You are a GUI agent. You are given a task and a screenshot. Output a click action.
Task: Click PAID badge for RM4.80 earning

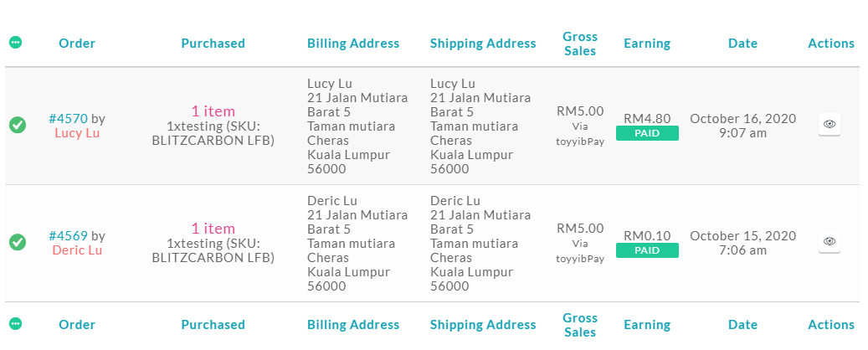pos(647,133)
